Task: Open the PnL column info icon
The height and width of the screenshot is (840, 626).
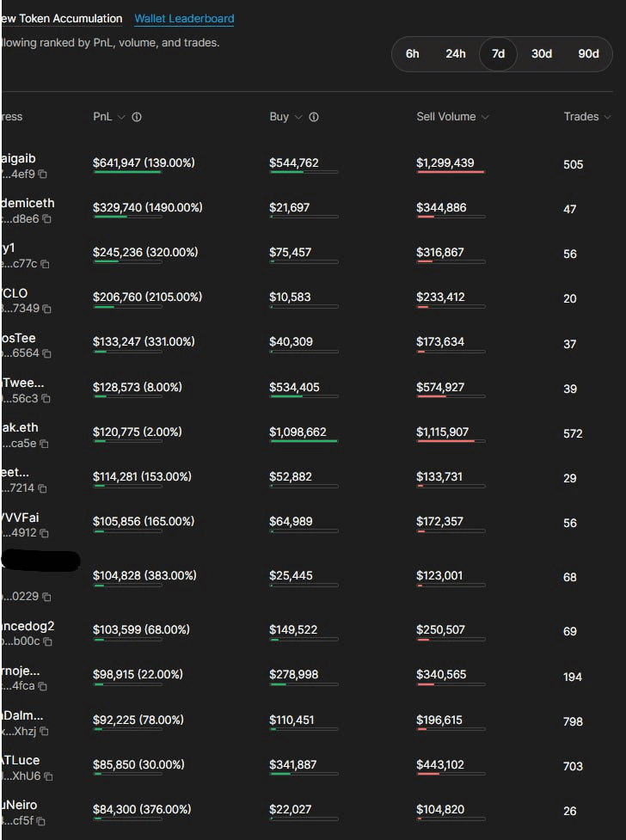Action: coord(137,117)
